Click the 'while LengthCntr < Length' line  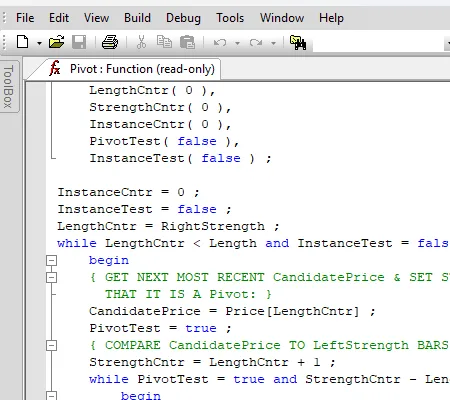coord(253,243)
